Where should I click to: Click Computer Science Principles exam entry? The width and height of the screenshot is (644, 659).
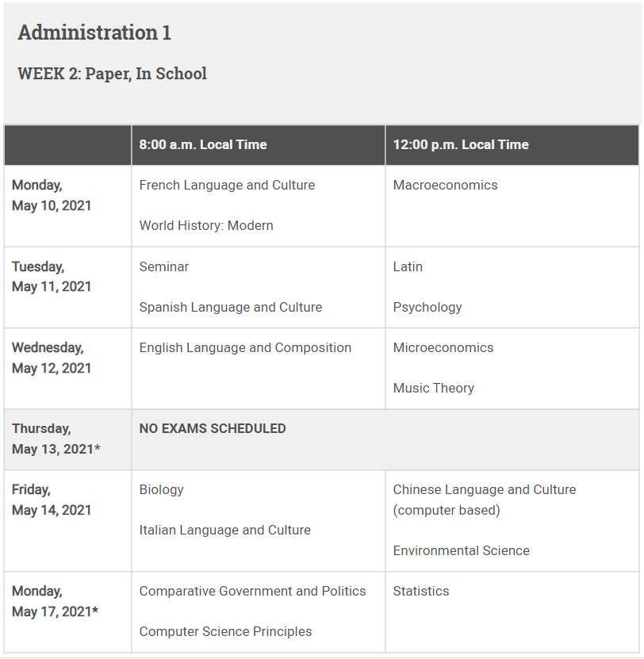pos(225,631)
